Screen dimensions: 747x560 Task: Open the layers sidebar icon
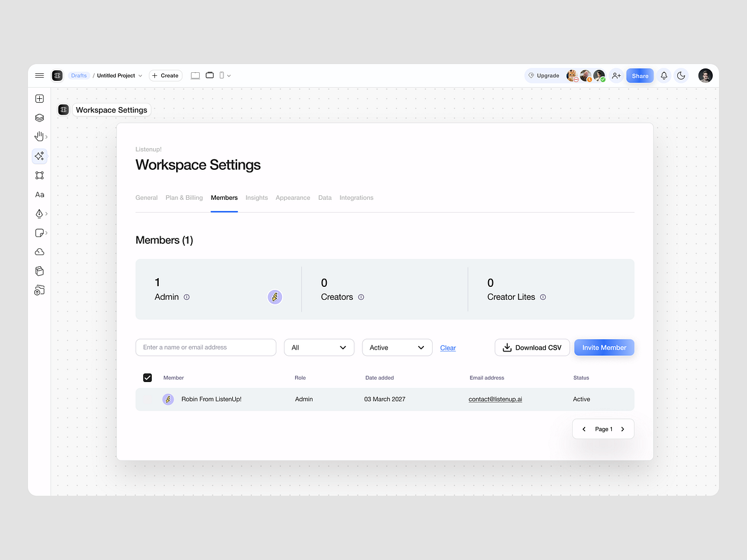[39, 118]
